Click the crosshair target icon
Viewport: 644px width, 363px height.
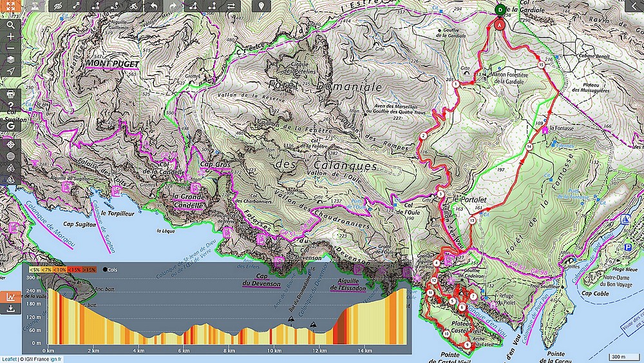[x=10, y=144]
